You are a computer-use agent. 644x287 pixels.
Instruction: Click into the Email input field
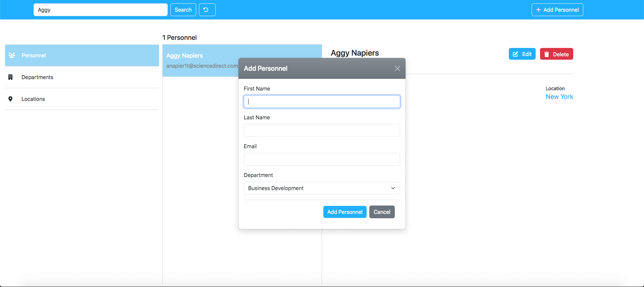322,159
